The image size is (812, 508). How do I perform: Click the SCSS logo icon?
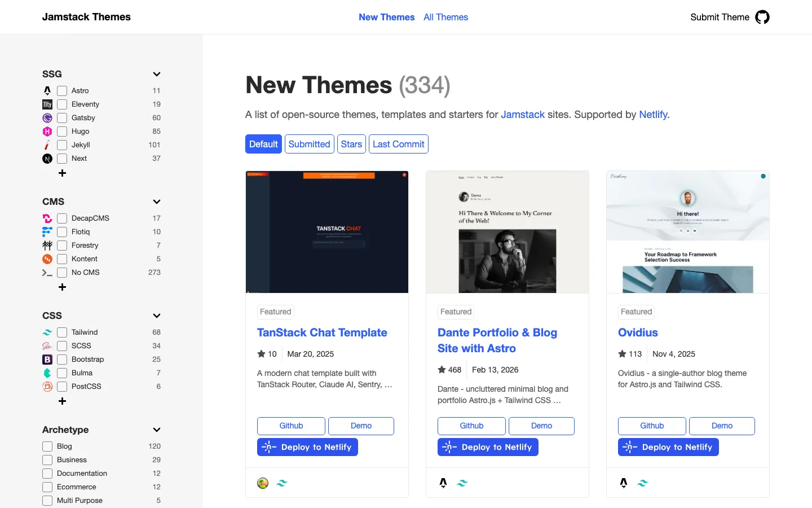[47, 345]
